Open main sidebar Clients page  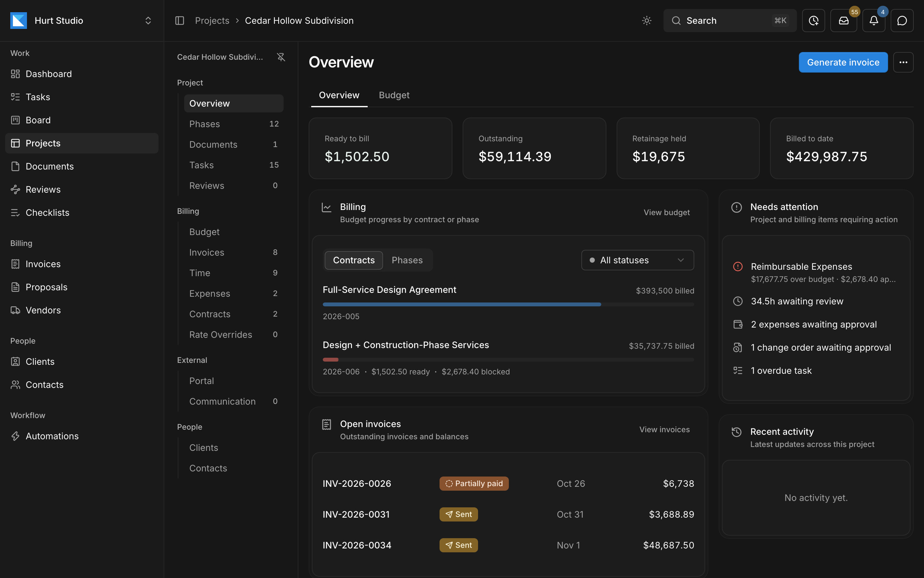click(x=82, y=362)
